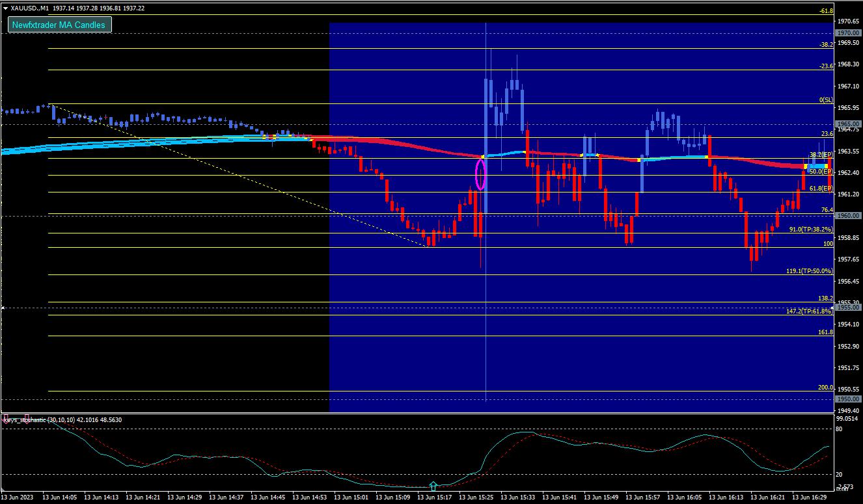This screenshot has height=504, width=863.
Task: Click the 99.0514 stochastic scale value
Action: pyautogui.click(x=848, y=419)
